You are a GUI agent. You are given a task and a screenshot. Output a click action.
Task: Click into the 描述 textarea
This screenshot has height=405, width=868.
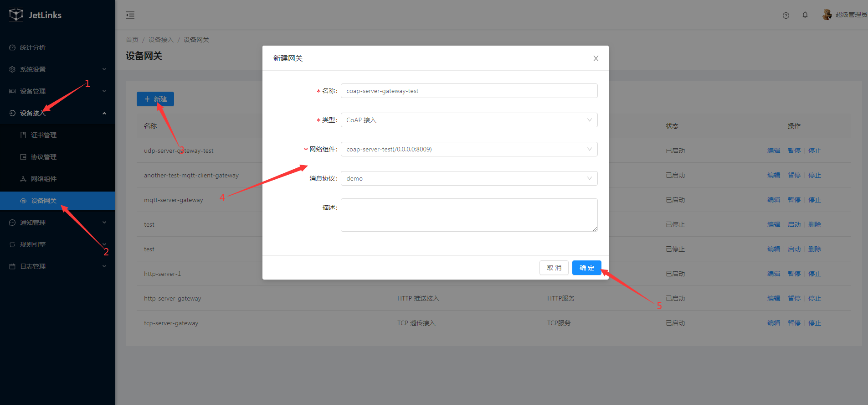(x=469, y=215)
